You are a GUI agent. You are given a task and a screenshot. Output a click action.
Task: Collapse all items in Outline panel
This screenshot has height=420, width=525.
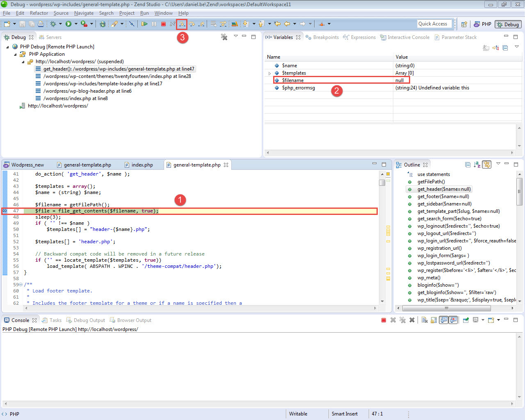tap(468, 165)
